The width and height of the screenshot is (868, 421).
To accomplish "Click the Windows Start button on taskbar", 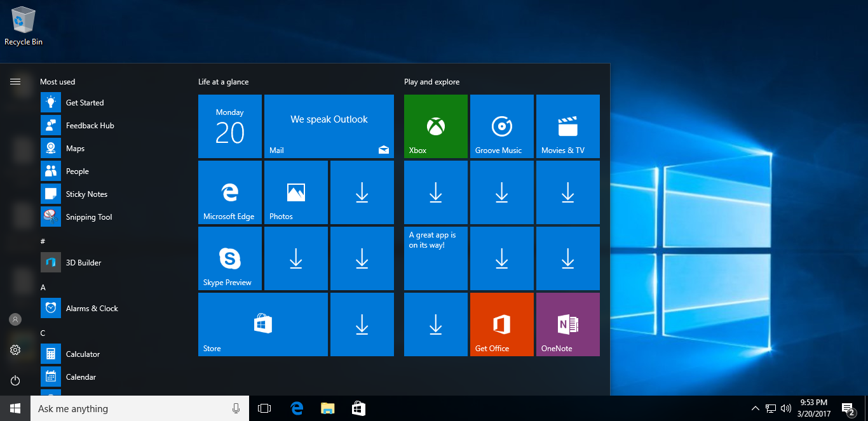I will 15,408.
